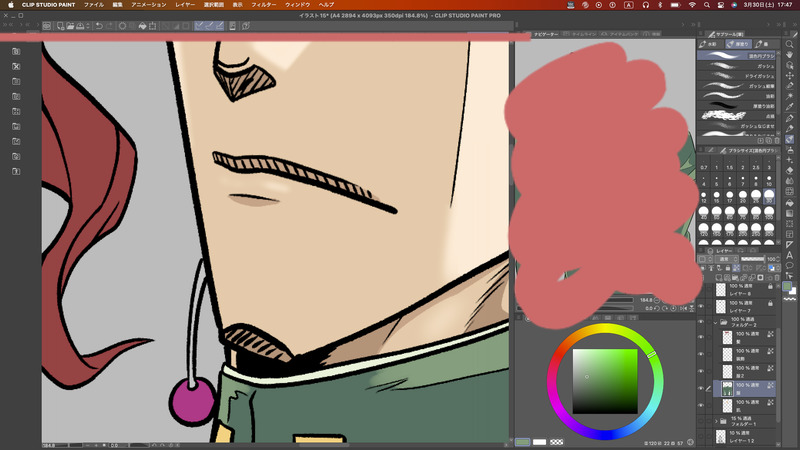Select the Ruler tool
This screenshot has height=450, width=800.
tap(790, 244)
